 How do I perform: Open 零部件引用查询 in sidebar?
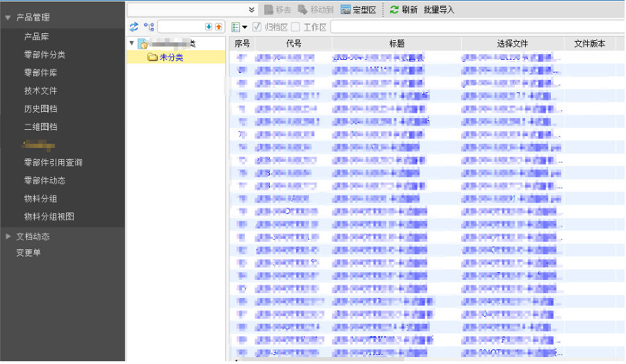click(53, 163)
